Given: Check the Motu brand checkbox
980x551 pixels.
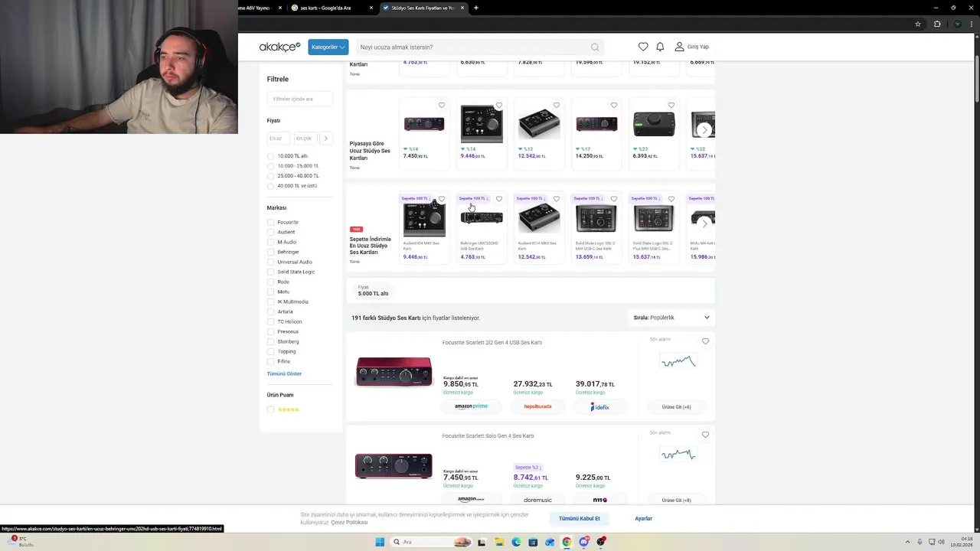Looking at the screenshot, I should click(270, 292).
